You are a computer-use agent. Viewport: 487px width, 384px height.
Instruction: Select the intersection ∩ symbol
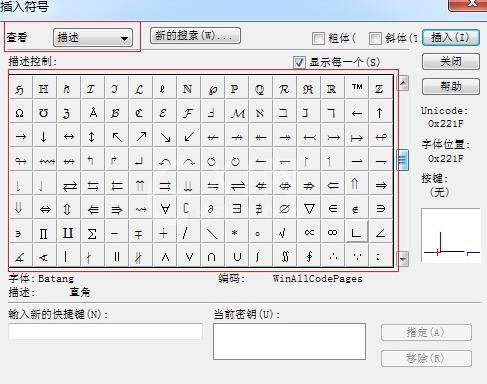[x=211, y=256]
